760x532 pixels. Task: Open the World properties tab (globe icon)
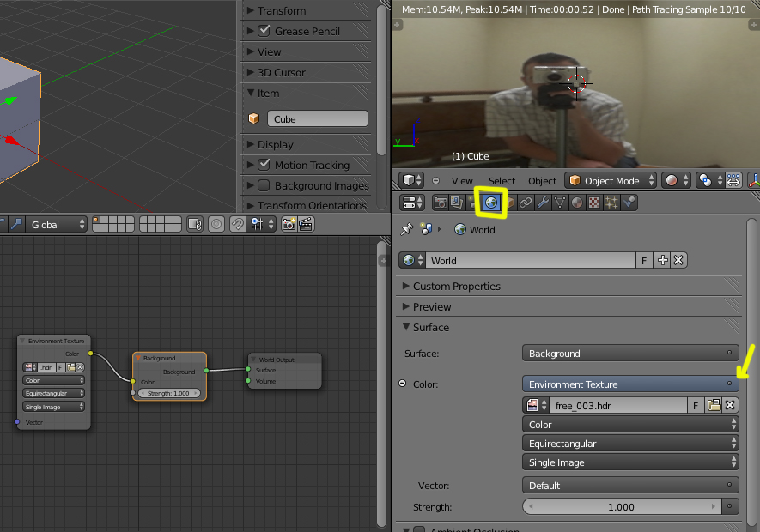coord(491,203)
